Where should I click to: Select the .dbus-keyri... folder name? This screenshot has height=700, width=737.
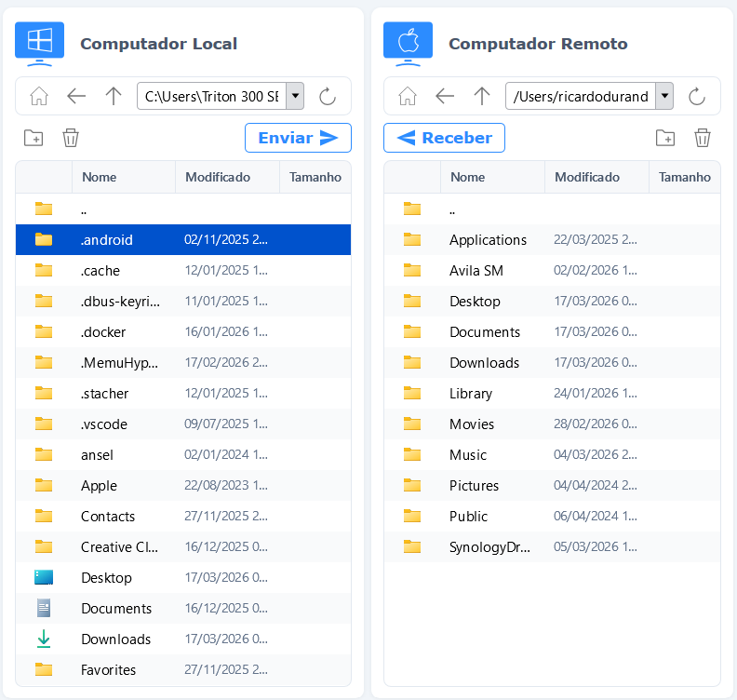pyautogui.click(x=120, y=302)
